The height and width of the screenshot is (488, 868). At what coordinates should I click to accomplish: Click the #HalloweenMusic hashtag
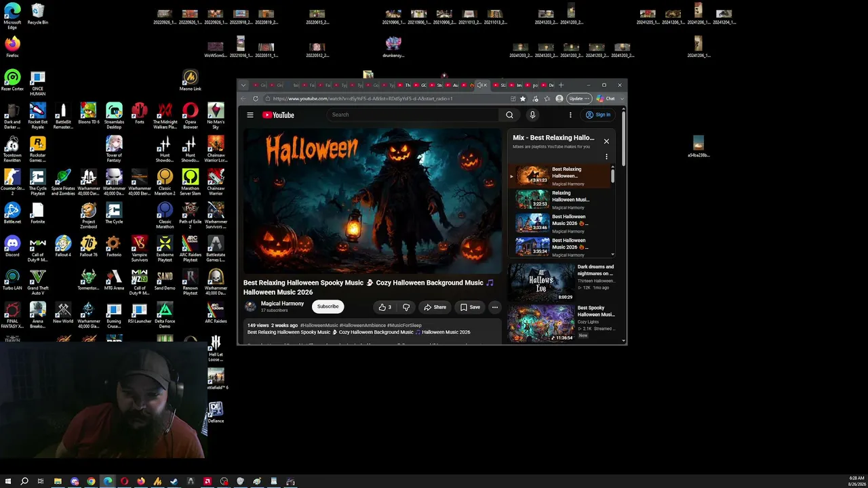(x=319, y=325)
